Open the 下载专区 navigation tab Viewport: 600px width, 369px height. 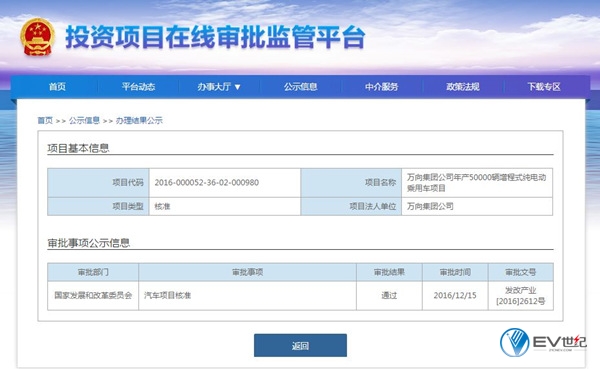pyautogui.click(x=544, y=87)
